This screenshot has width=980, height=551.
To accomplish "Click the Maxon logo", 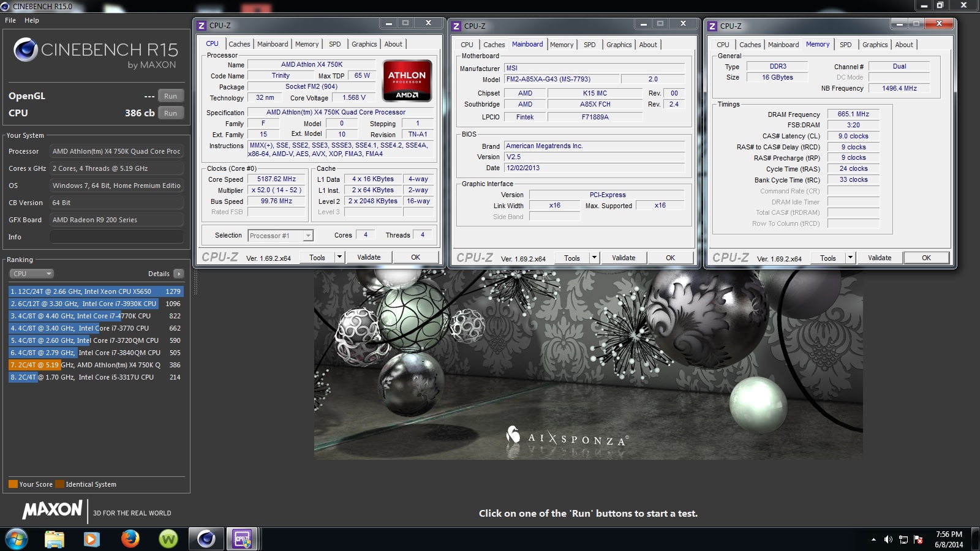I will [52, 509].
